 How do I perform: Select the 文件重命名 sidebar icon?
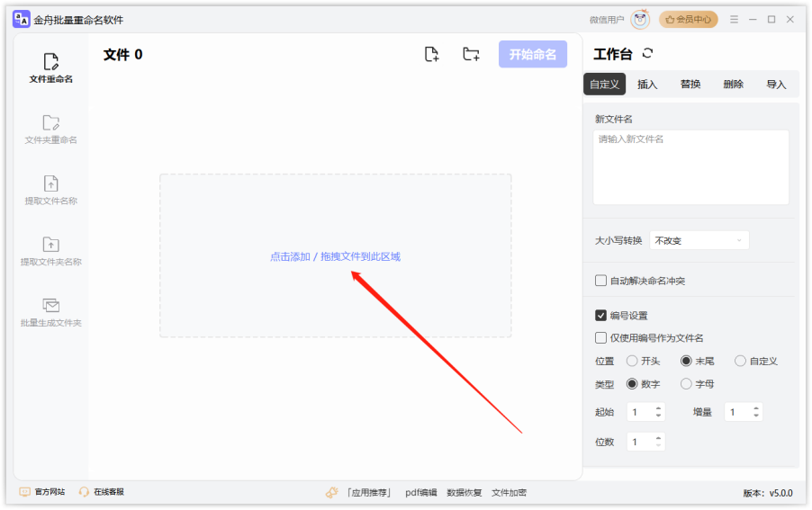[50, 61]
